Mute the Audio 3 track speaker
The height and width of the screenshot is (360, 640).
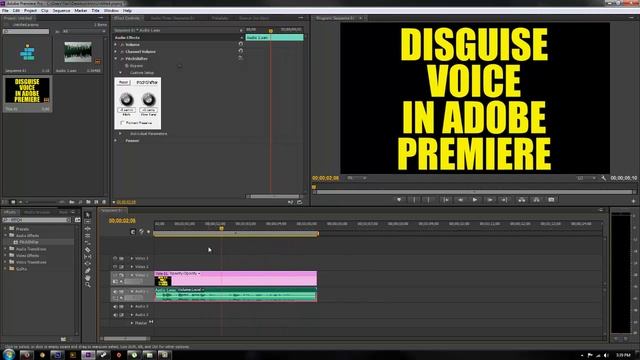pyautogui.click(x=115, y=315)
